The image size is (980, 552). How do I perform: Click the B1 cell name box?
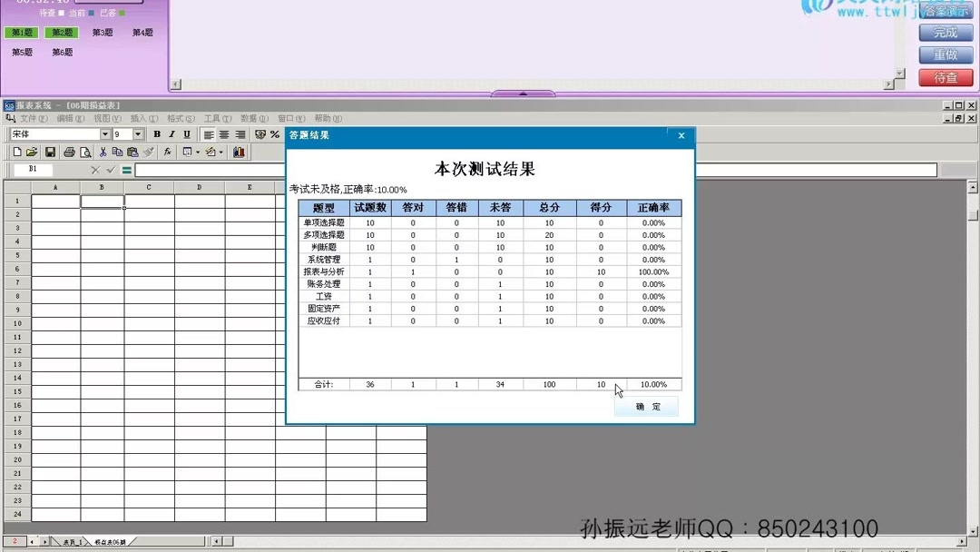33,168
